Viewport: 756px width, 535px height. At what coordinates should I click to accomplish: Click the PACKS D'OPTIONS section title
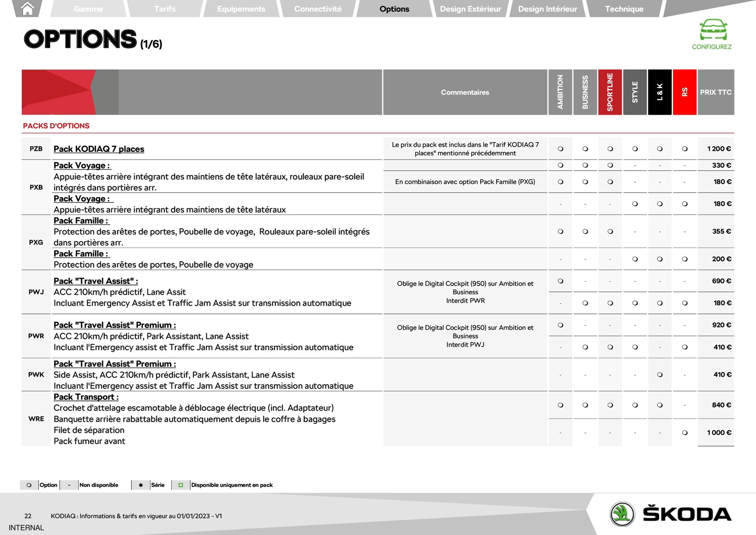(56, 126)
